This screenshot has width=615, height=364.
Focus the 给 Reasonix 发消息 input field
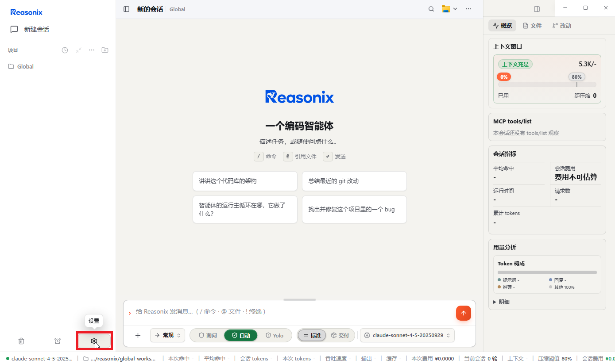[292, 312]
